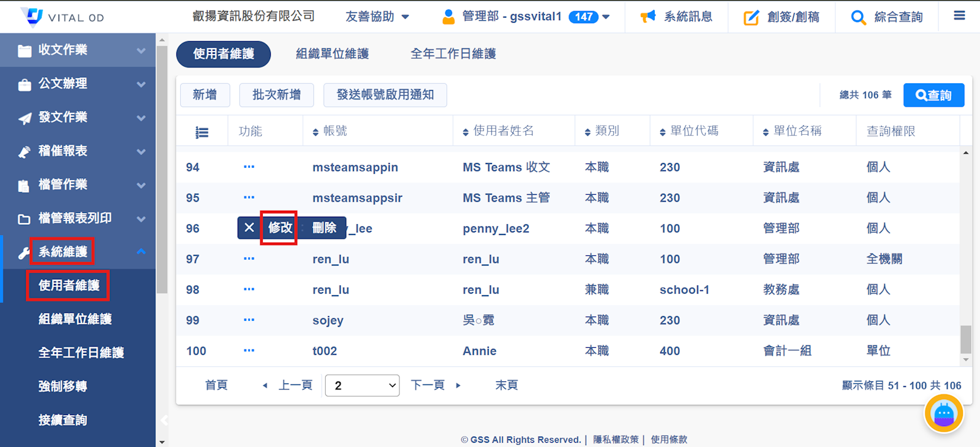This screenshot has height=447, width=980.
Task: Collapse the sidebar with the arrow handle
Action: [x=164, y=420]
